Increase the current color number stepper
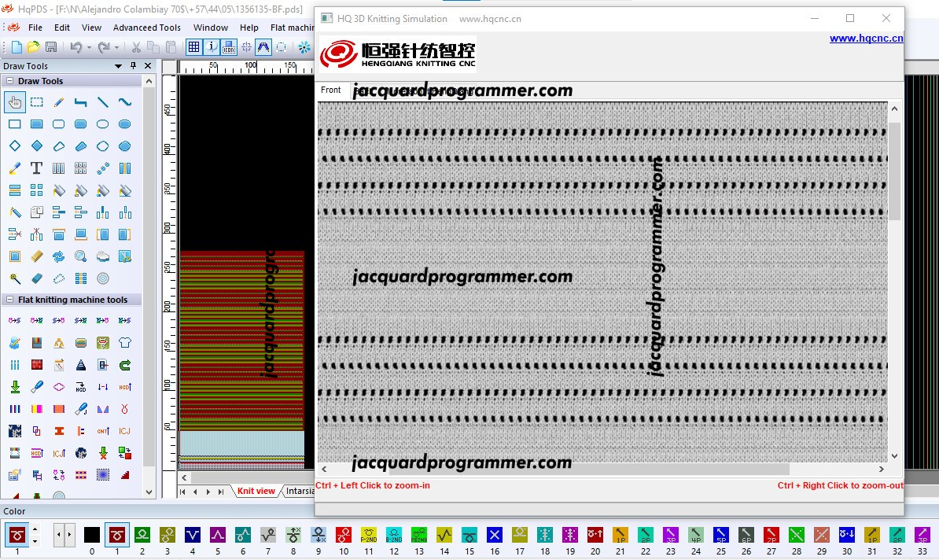 pyautogui.click(x=35, y=529)
